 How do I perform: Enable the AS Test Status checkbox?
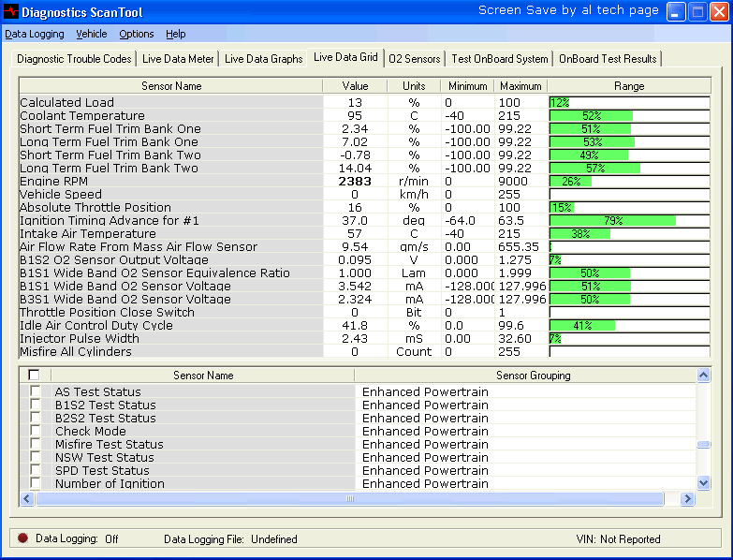(36, 391)
